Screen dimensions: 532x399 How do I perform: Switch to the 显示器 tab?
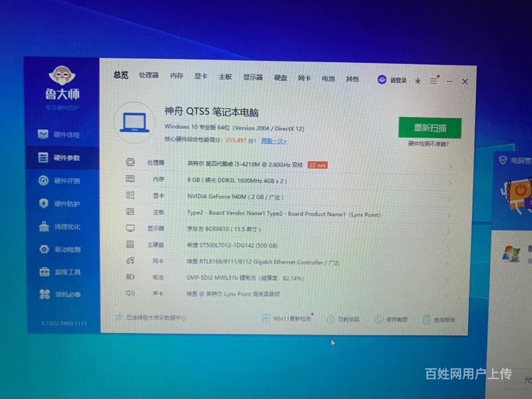click(253, 77)
